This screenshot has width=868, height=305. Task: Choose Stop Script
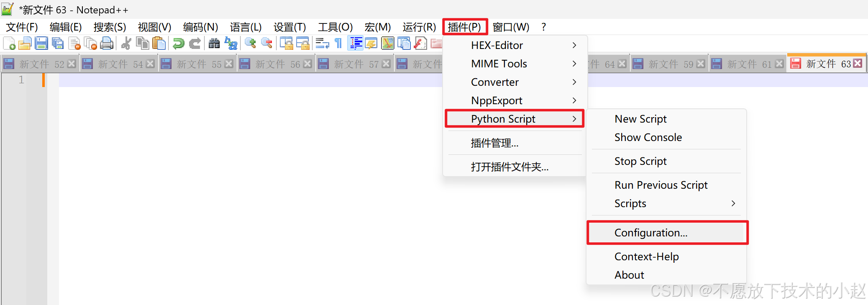667,161
